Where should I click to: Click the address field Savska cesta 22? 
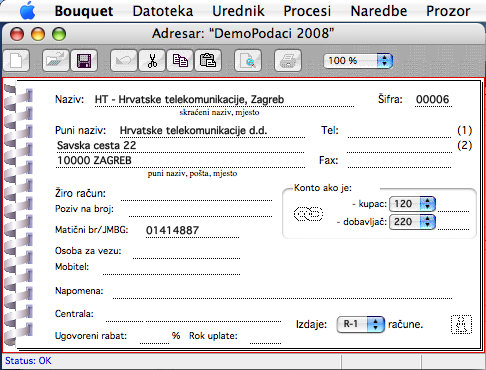(x=180, y=145)
